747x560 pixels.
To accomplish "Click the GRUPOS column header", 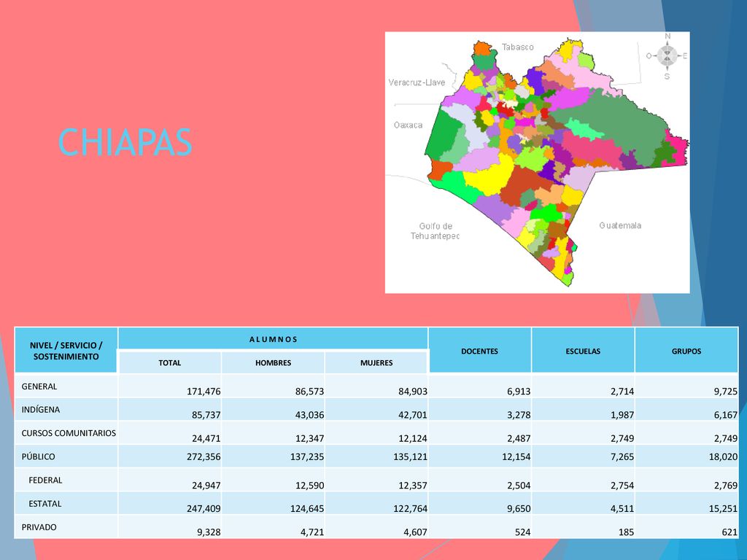I will click(x=686, y=351).
